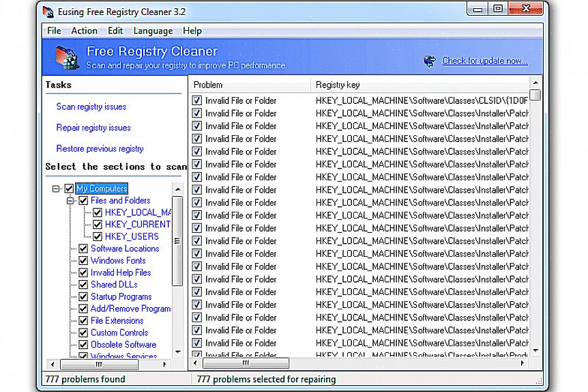Click tree panel scroll left arrow
588x392 pixels.
click(53, 365)
